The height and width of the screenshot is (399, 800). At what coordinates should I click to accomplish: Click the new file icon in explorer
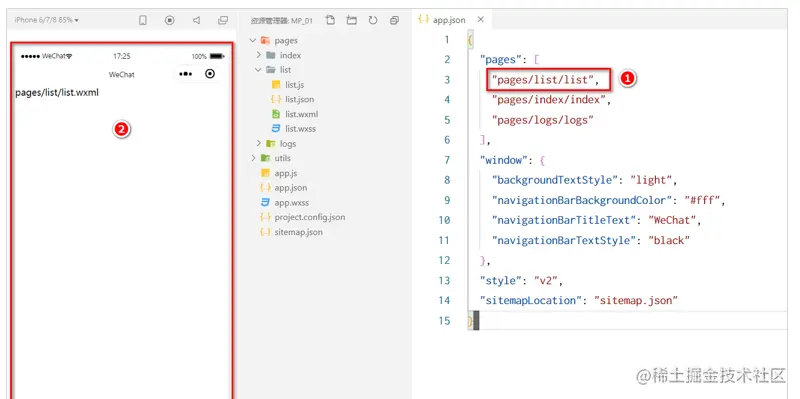[331, 20]
